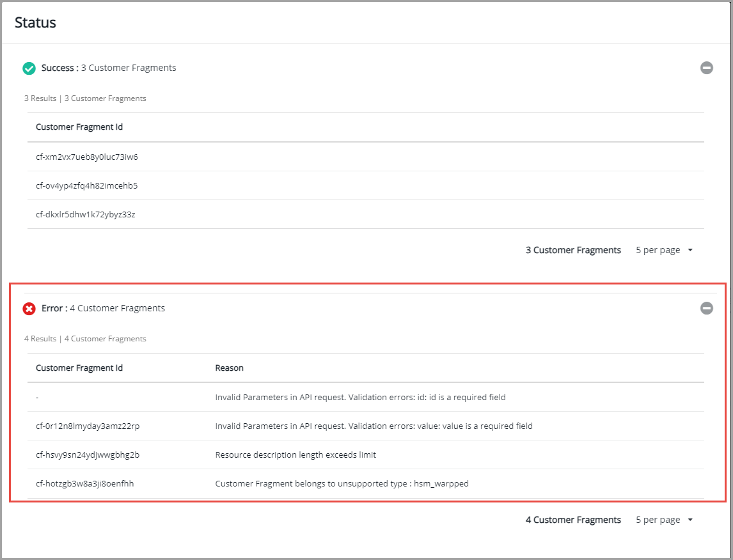Open the Error table per-page dropdown
Image resolution: width=733 pixels, height=560 pixels.
pos(664,520)
